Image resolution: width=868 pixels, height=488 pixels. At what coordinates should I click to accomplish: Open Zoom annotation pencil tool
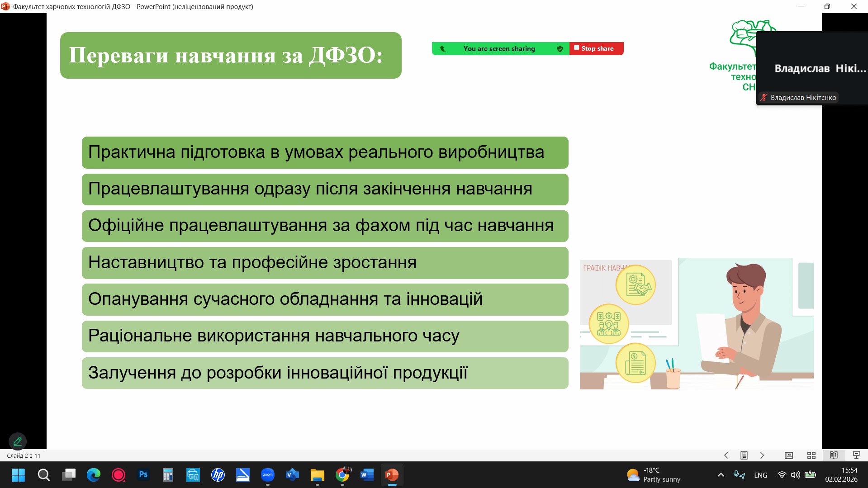point(18,441)
